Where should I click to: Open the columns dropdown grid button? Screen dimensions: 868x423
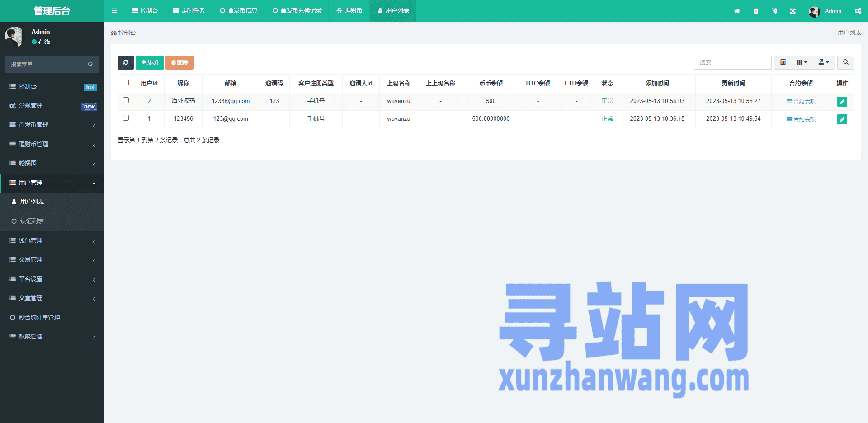(x=802, y=62)
